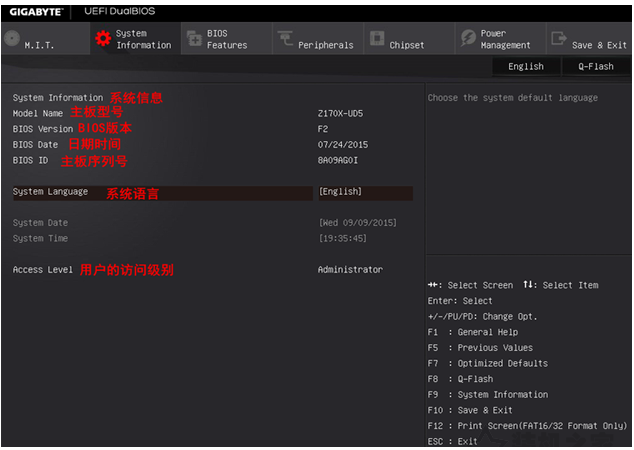634x450 pixels.
Task: Click the Model Name label
Action: [x=38, y=114]
